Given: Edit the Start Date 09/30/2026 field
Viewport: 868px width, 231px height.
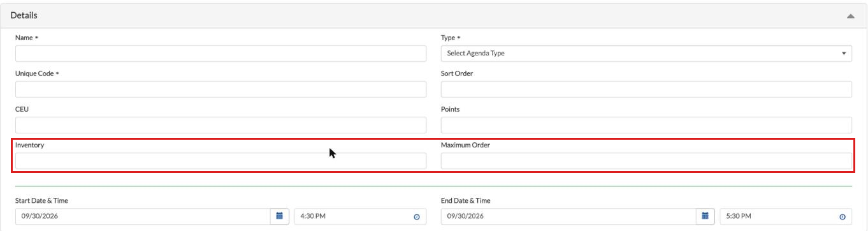Looking at the screenshot, I should [143, 216].
